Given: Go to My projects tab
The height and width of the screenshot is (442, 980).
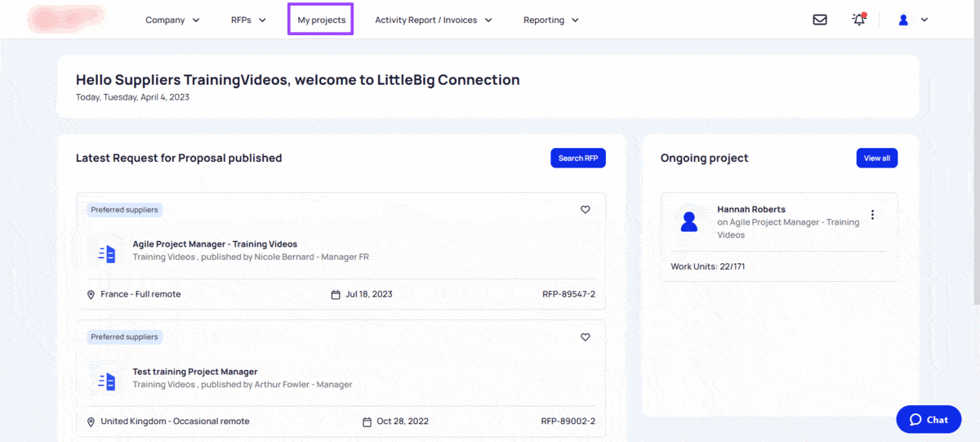Looking at the screenshot, I should point(321,20).
